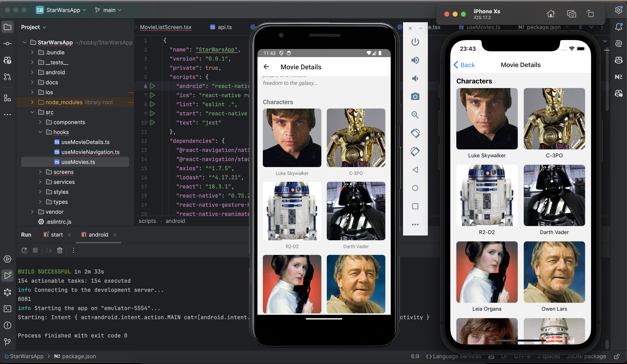Image resolution: width=627 pixels, height=364 pixels.
Task: Open emulator extended controls ellipsis
Action: (415, 225)
